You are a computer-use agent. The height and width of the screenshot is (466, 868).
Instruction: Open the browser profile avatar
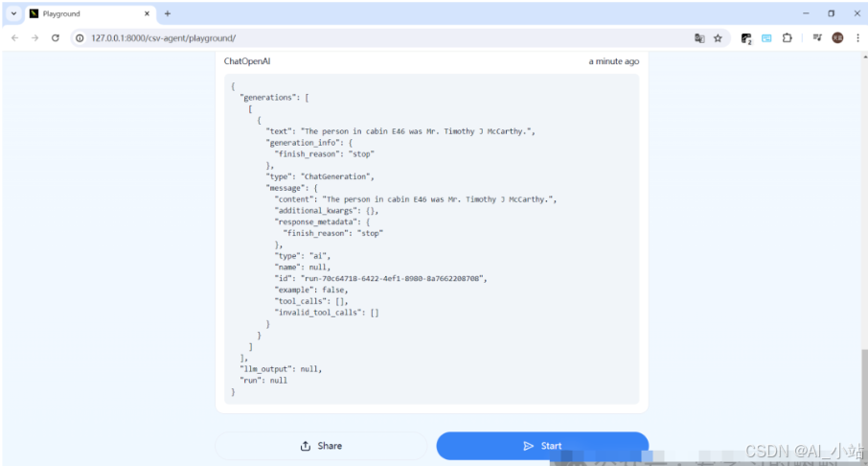pyautogui.click(x=837, y=38)
